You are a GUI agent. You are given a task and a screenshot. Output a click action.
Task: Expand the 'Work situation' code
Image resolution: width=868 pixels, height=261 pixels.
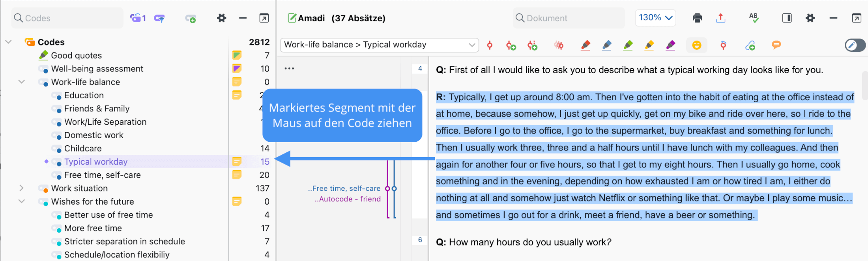point(22,188)
